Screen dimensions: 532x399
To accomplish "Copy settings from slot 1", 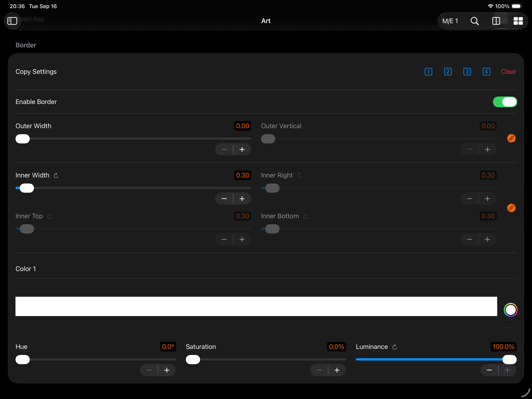I will [x=428, y=72].
